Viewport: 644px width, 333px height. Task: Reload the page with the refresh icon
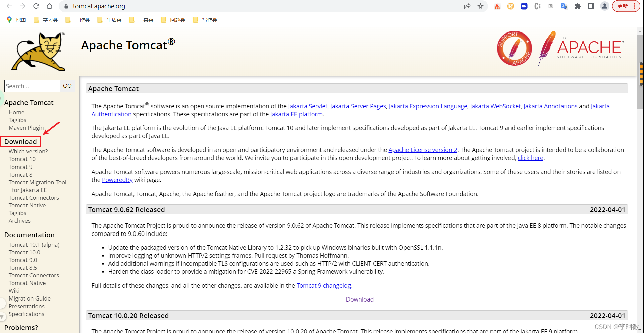[x=36, y=6]
